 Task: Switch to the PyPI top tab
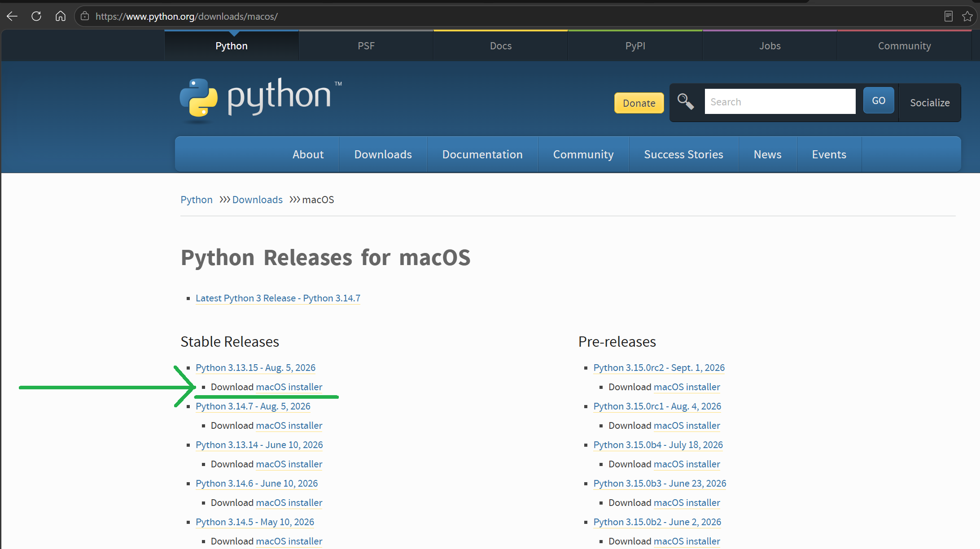pos(635,46)
